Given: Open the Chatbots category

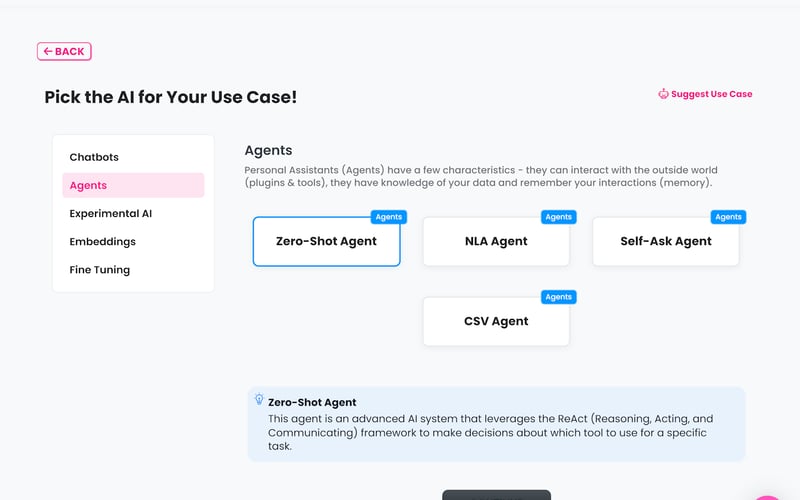Looking at the screenshot, I should [x=94, y=157].
